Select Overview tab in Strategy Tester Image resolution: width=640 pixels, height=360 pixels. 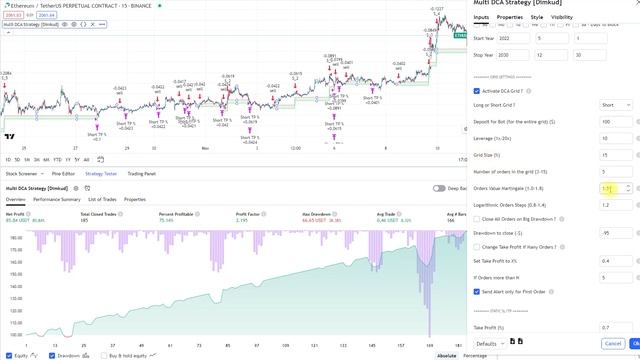coord(16,200)
